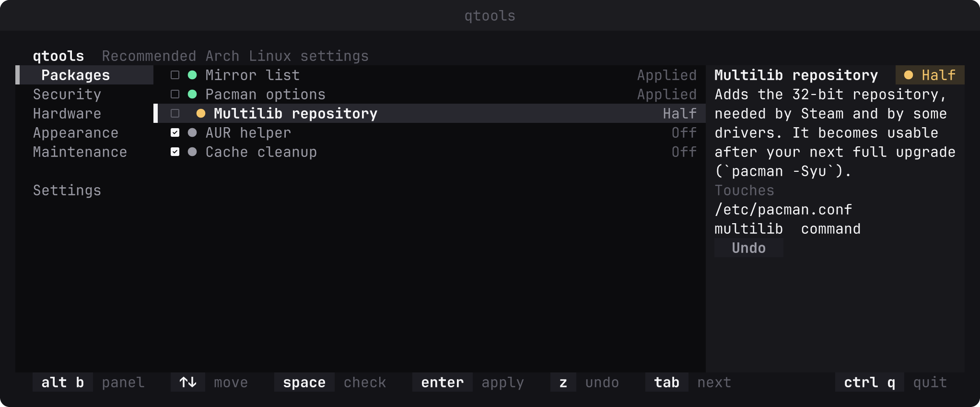The image size is (980, 407).
Task: Uncheck the AUR helper checkbox
Action: [x=175, y=132]
